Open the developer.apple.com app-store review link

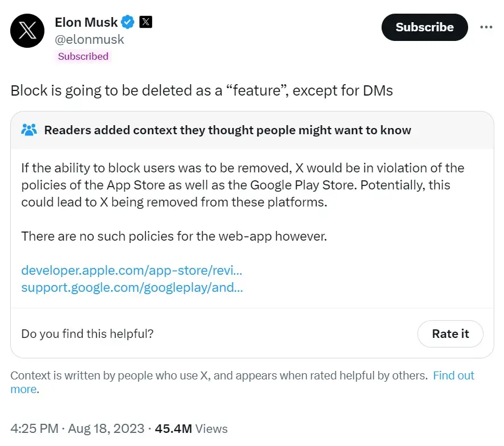coord(131,270)
